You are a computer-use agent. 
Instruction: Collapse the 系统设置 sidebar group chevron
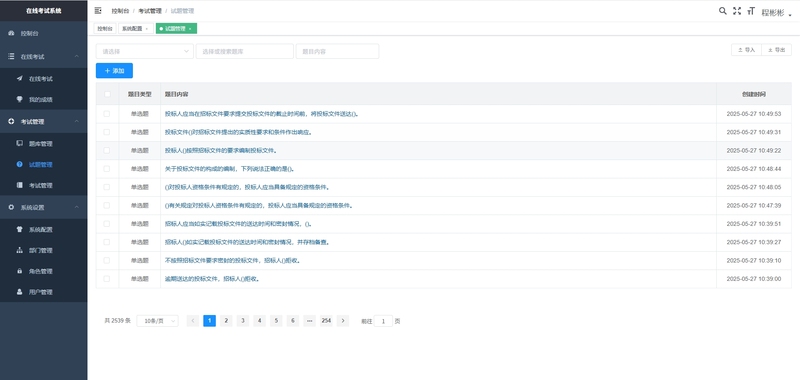[x=77, y=207]
